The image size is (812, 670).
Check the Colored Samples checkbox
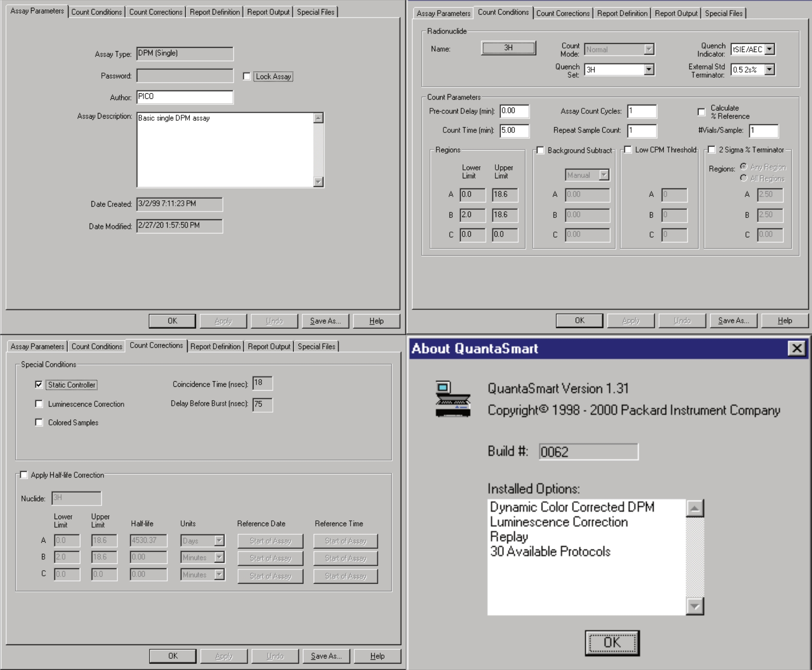(x=39, y=422)
